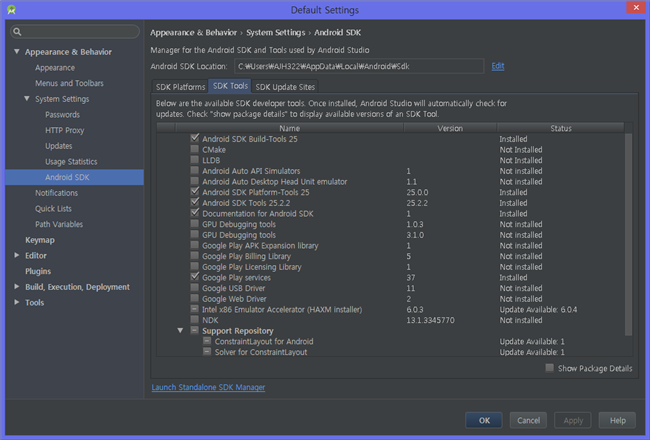This screenshot has width=650, height=440.
Task: Check the Google USB Driver checkbox
Action: pyautogui.click(x=194, y=288)
